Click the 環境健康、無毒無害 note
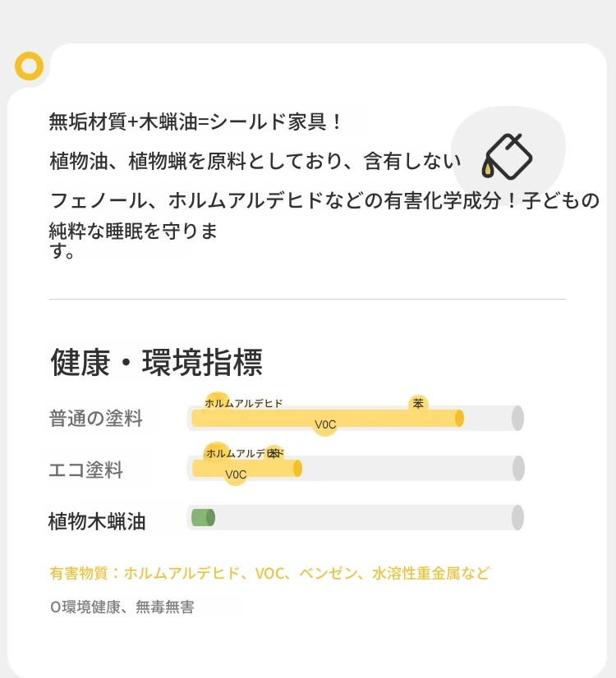 pyautogui.click(x=122, y=607)
